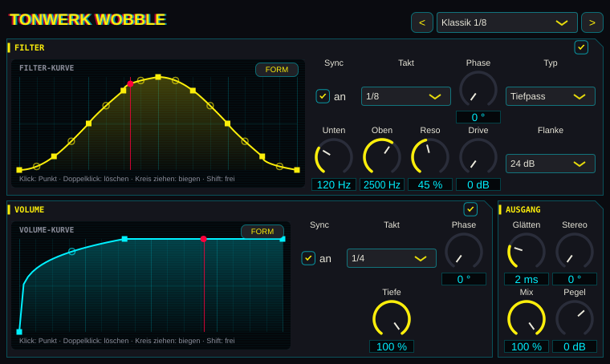Click the filter Phase 0 ° value field
Screen dimensions: 610x364
coord(478,117)
